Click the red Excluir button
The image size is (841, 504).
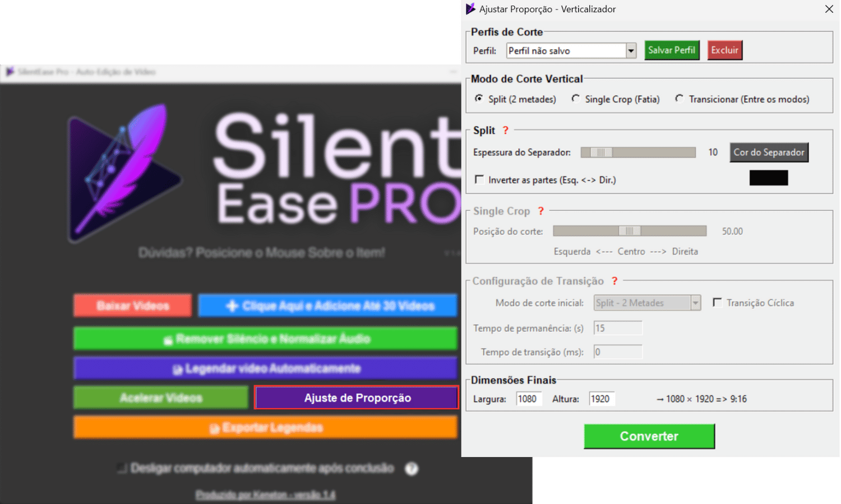725,50
